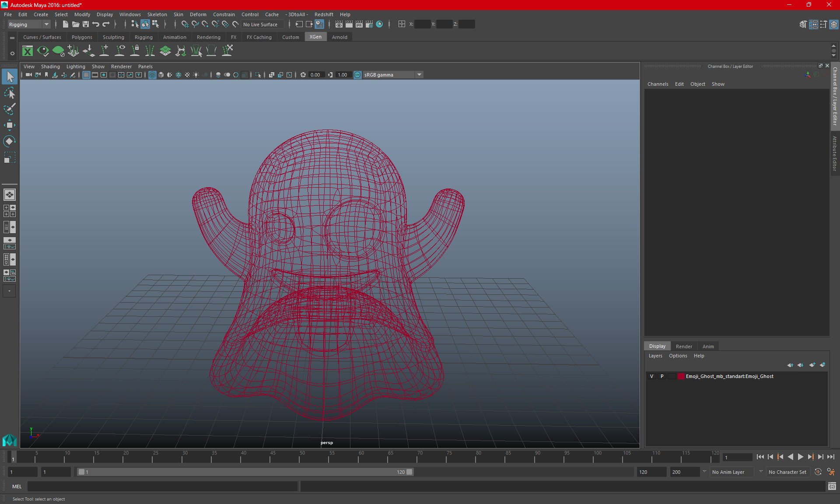Open the Deform menu

tap(198, 14)
